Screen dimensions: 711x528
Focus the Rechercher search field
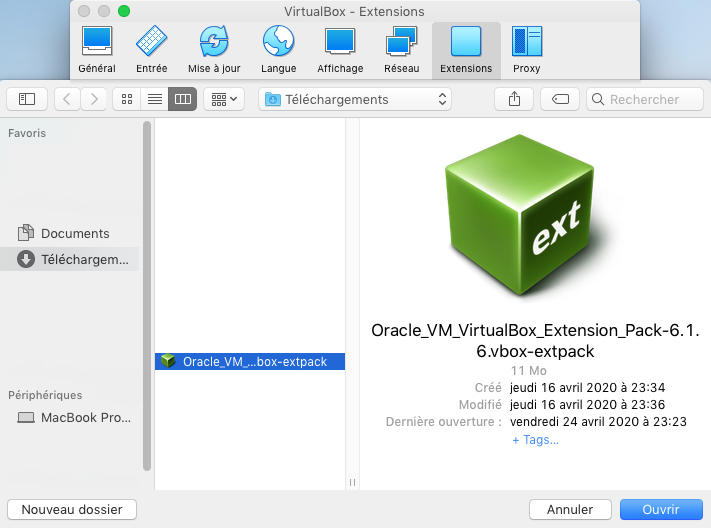click(645, 99)
